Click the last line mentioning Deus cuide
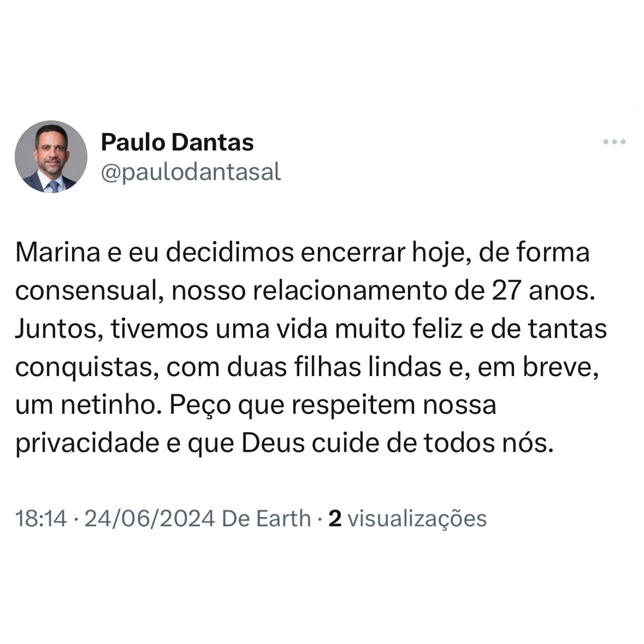 (x=284, y=444)
